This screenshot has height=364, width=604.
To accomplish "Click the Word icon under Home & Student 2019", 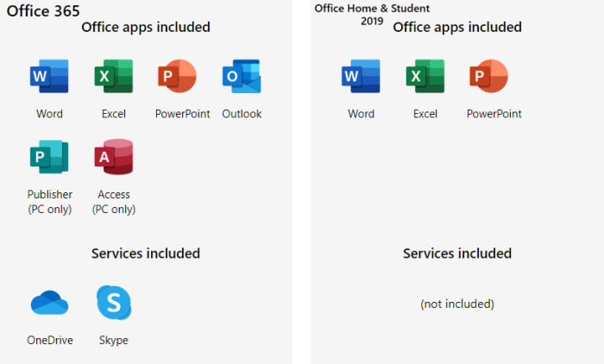I will pyautogui.click(x=361, y=77).
